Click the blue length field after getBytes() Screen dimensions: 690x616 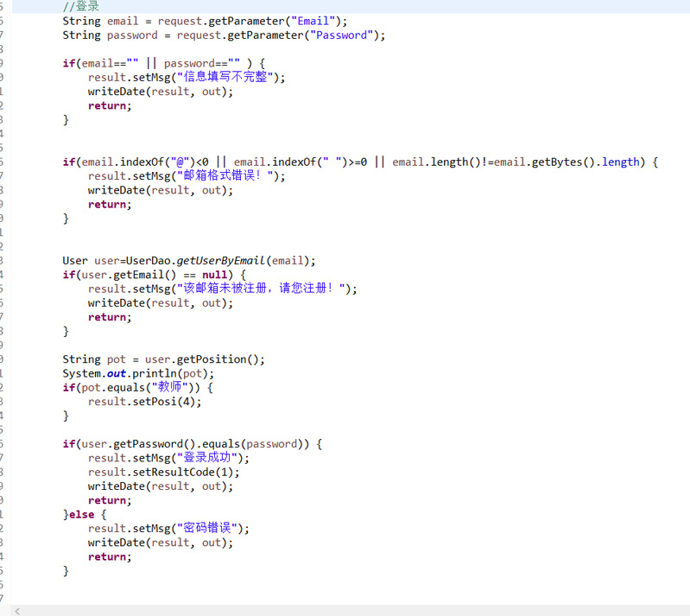[620, 162]
